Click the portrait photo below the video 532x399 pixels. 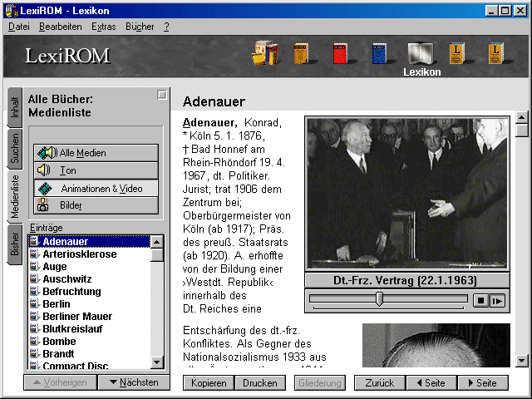pos(436,345)
